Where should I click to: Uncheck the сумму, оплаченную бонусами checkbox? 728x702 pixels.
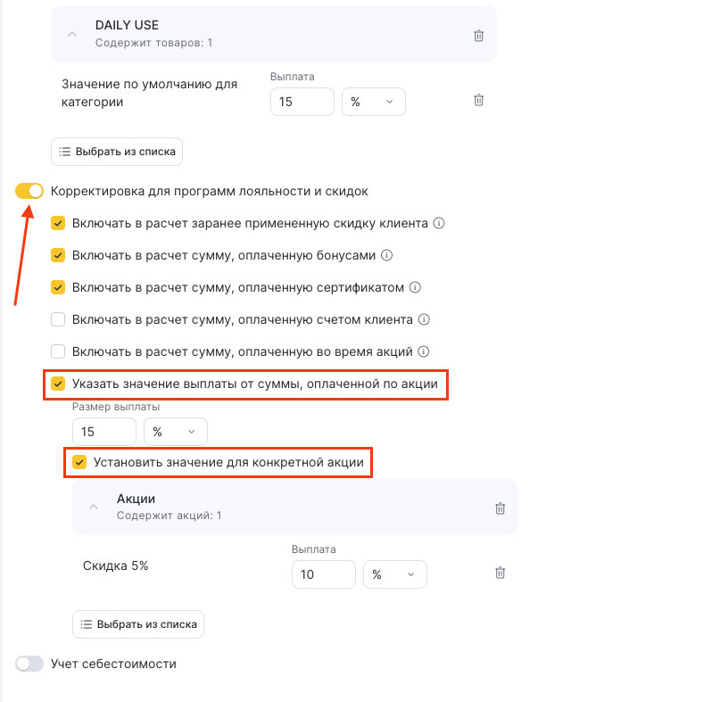point(59,255)
